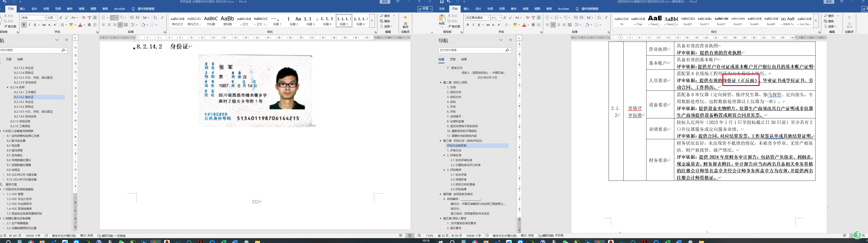The image size is (868, 243).
Task: Open font size dropdown showing 小二
Action: click(x=500, y=18)
